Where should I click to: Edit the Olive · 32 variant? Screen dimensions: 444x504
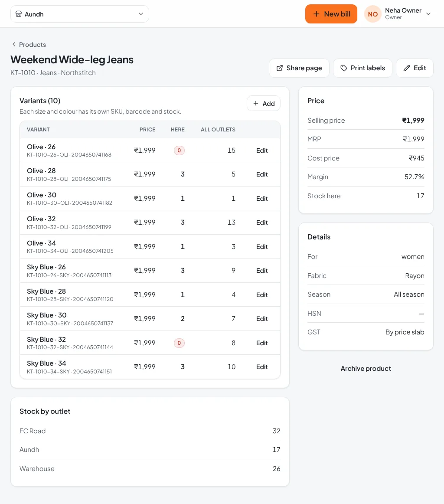click(262, 223)
